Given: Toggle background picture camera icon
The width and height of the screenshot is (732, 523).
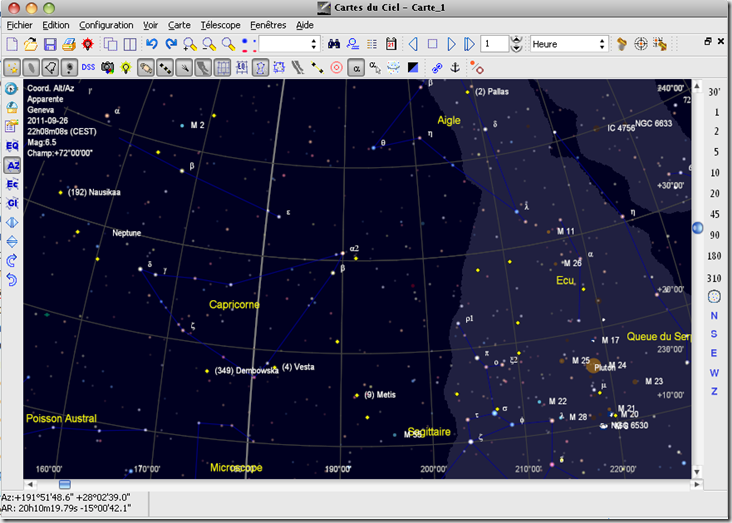Looking at the screenshot, I should coord(107,68).
